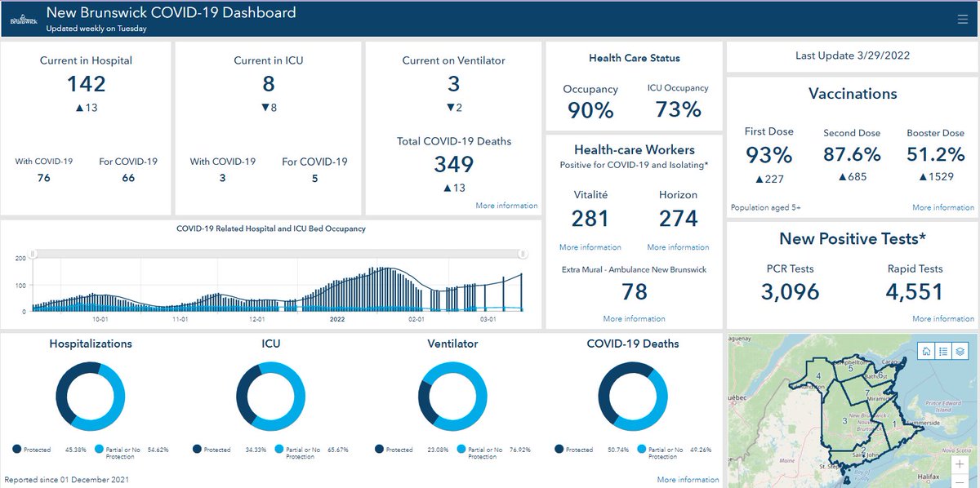Open the map legend list
The image size is (980, 488).
943,351
